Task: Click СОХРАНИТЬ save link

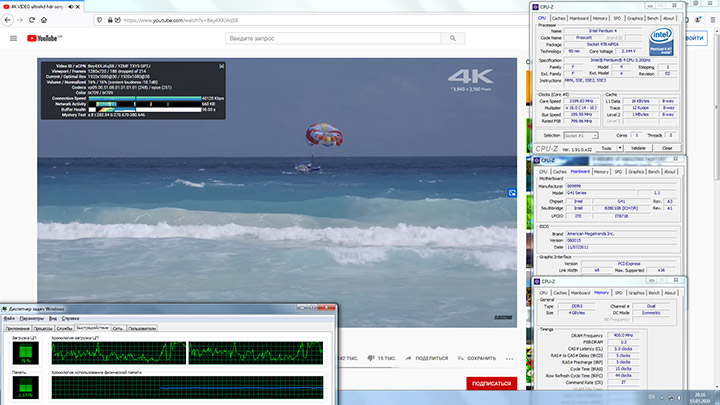Action: (x=481, y=358)
